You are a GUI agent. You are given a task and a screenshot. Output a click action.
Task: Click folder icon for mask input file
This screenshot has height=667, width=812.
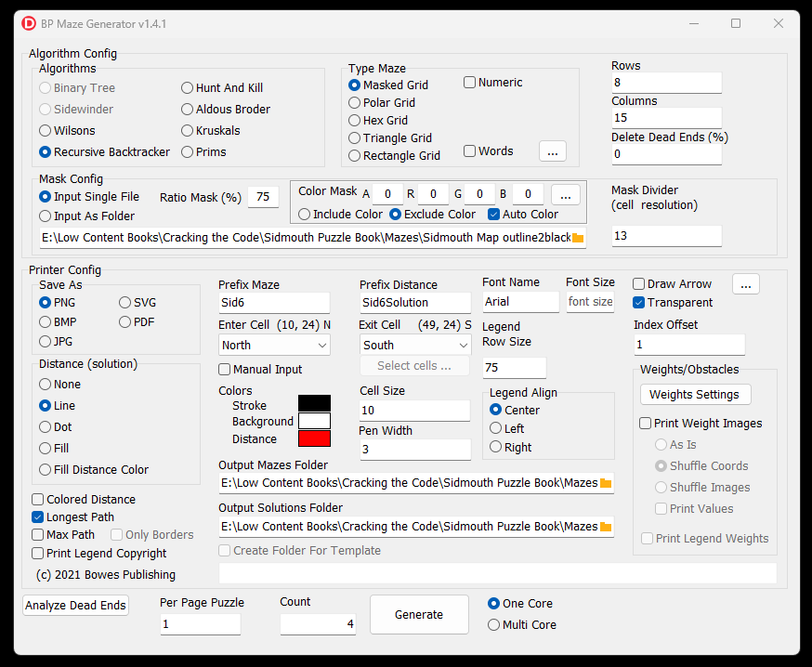[x=578, y=238]
